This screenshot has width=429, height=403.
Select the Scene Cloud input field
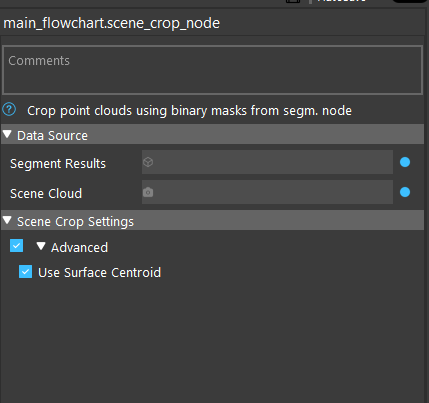[267, 192]
